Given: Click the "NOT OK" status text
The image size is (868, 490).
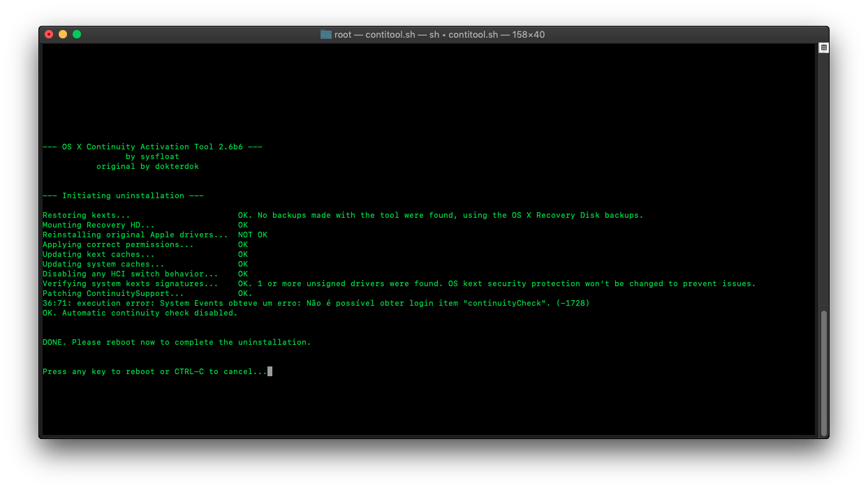Looking at the screenshot, I should tap(253, 235).
